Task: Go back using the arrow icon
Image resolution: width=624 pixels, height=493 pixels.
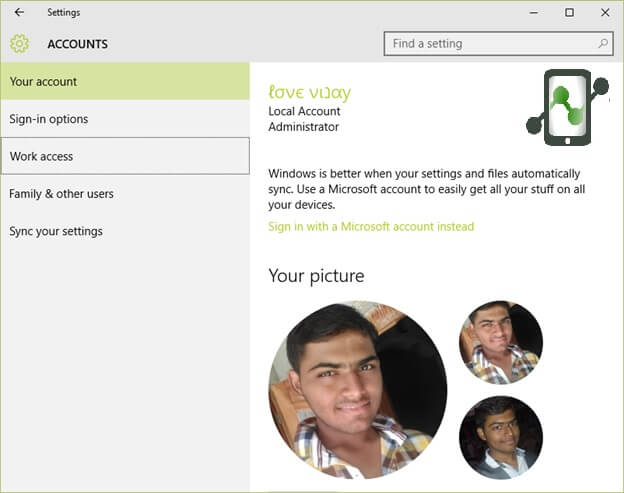Action: click(19, 12)
